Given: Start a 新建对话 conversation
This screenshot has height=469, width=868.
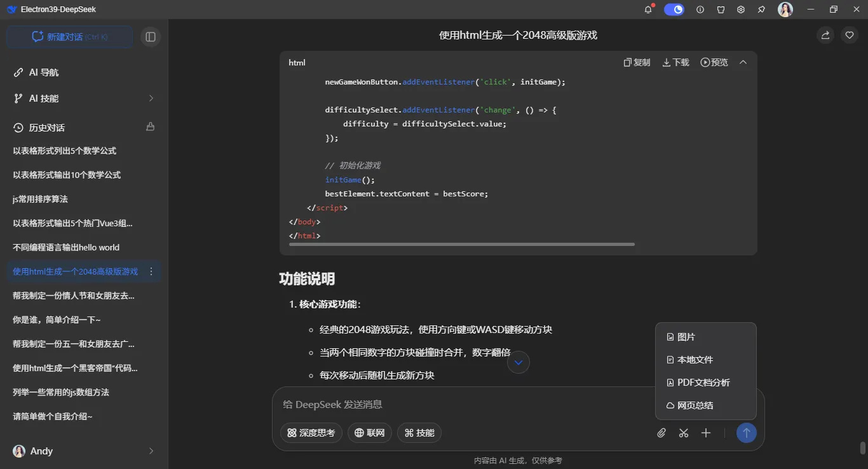Looking at the screenshot, I should (x=69, y=36).
